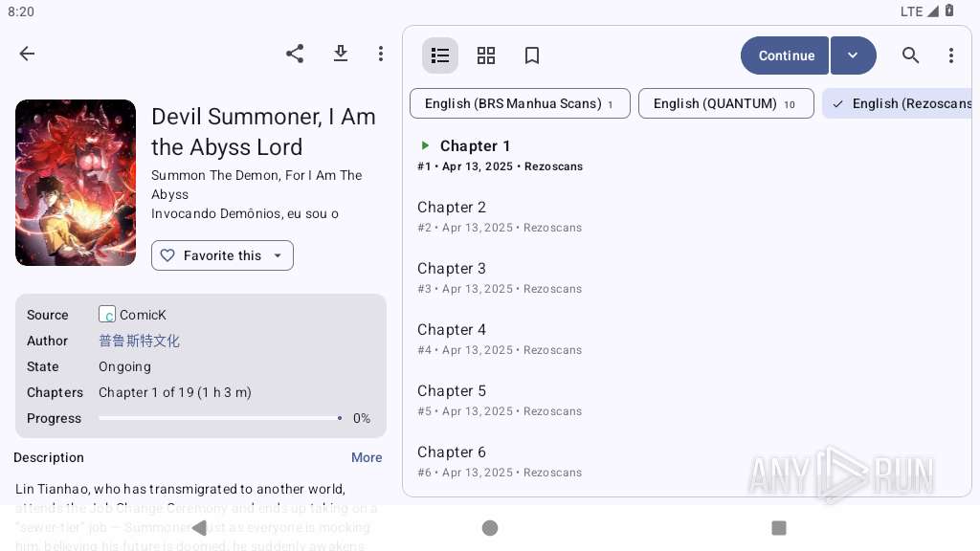
Task: Open Chapter 4 from the list
Action: [x=687, y=339]
